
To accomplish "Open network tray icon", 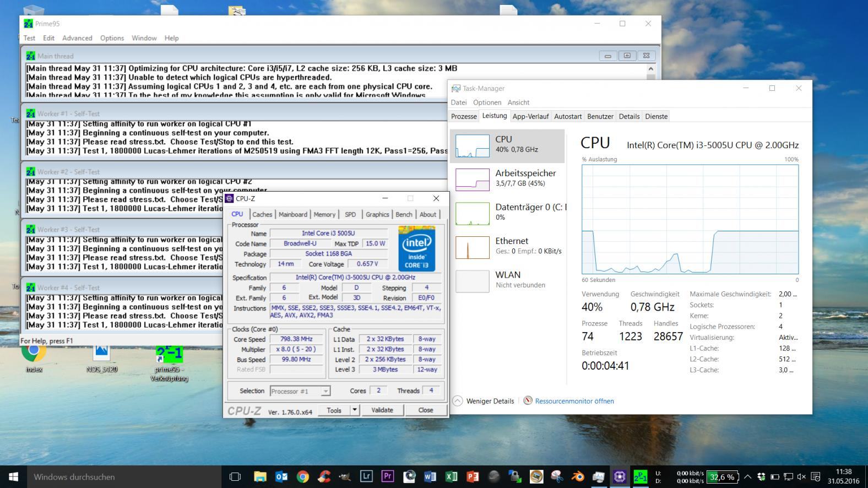I will [x=788, y=477].
